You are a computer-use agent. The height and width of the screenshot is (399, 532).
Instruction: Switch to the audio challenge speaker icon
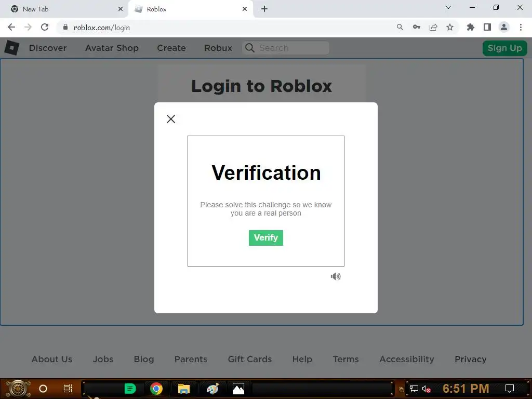336,276
